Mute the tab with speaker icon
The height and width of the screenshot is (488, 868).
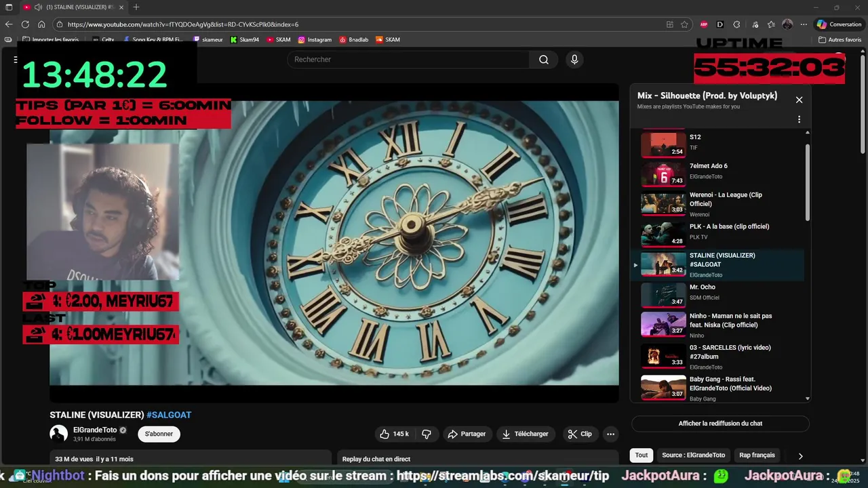(x=38, y=7)
